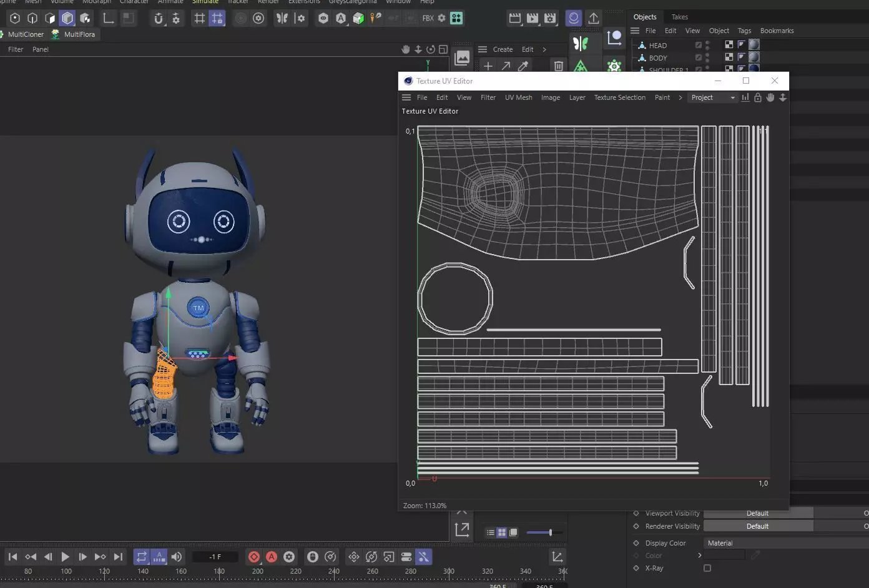Select the HEAD object in object list
The height and width of the screenshot is (588, 869).
tap(657, 46)
